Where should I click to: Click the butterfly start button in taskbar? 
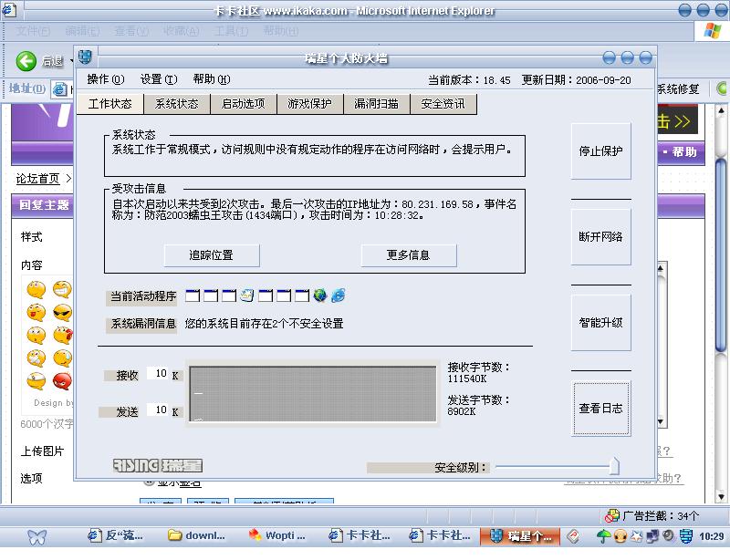click(37, 536)
